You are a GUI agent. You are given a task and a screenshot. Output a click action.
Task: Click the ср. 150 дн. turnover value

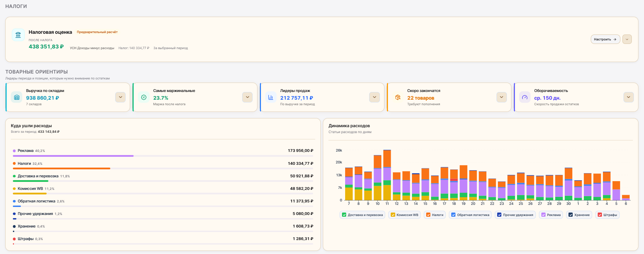(547, 98)
